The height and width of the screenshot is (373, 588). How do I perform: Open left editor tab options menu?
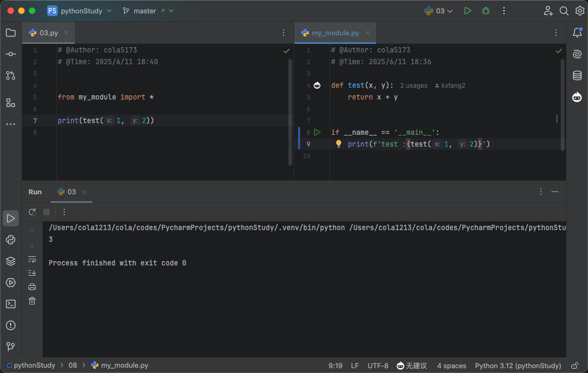(x=284, y=33)
